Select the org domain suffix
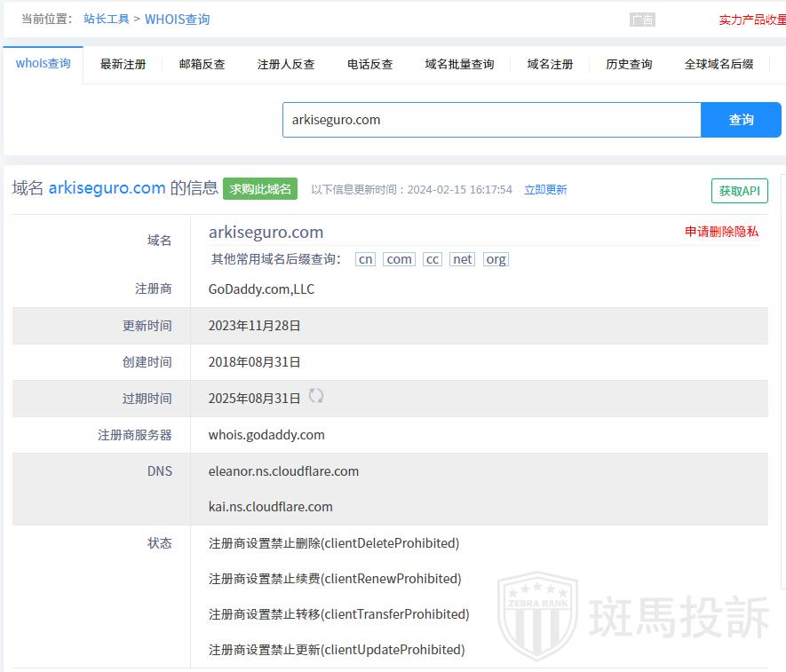The width and height of the screenshot is (786, 672). pos(496,259)
